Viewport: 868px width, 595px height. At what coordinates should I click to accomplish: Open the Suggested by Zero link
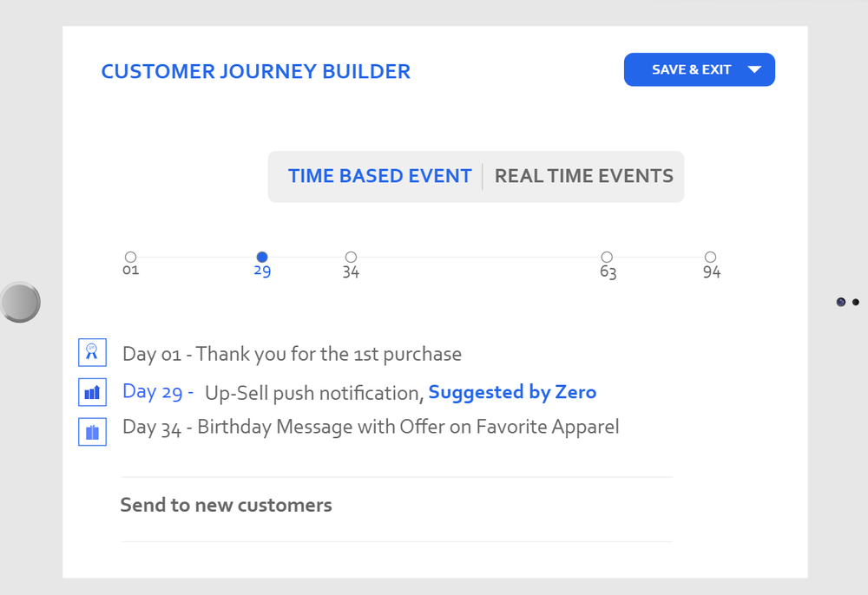coord(512,392)
